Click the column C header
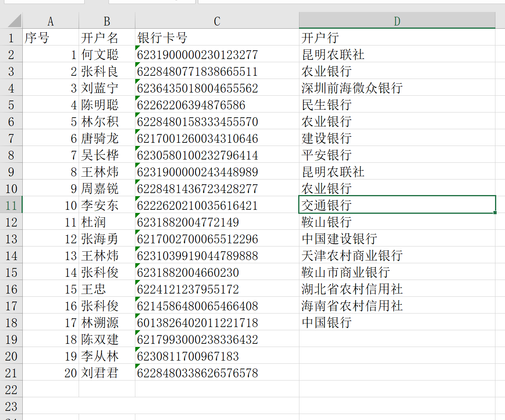 tap(217, 21)
